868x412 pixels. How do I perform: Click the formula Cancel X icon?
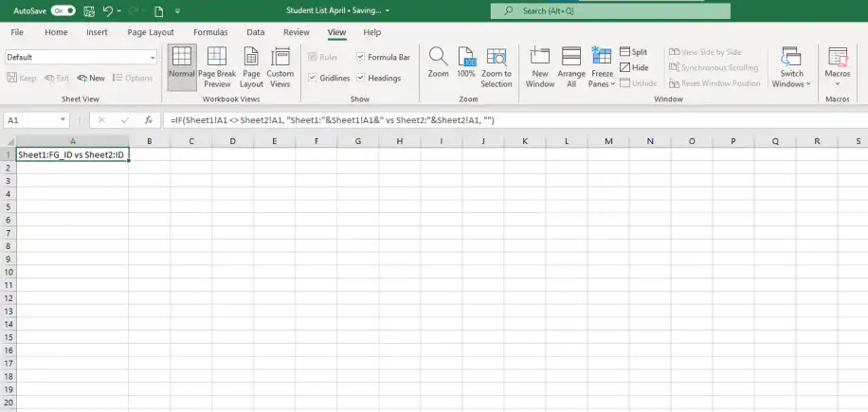[x=101, y=120]
